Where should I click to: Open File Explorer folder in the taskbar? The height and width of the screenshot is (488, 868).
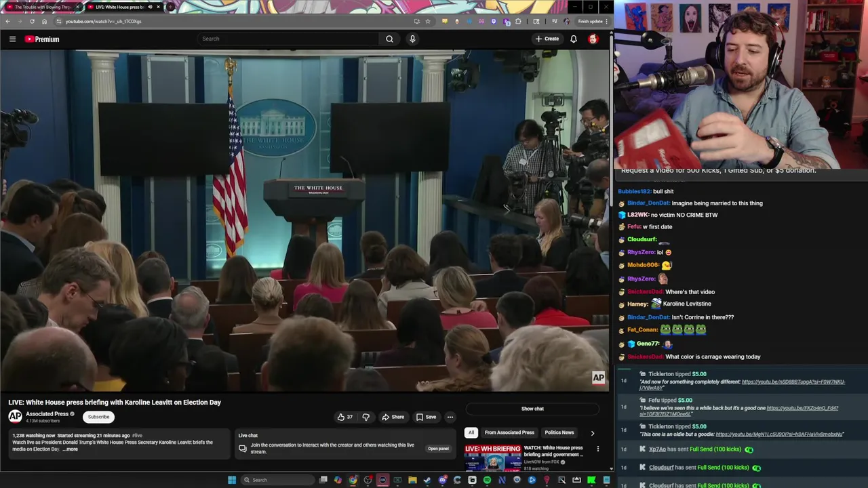pyautogui.click(x=412, y=480)
